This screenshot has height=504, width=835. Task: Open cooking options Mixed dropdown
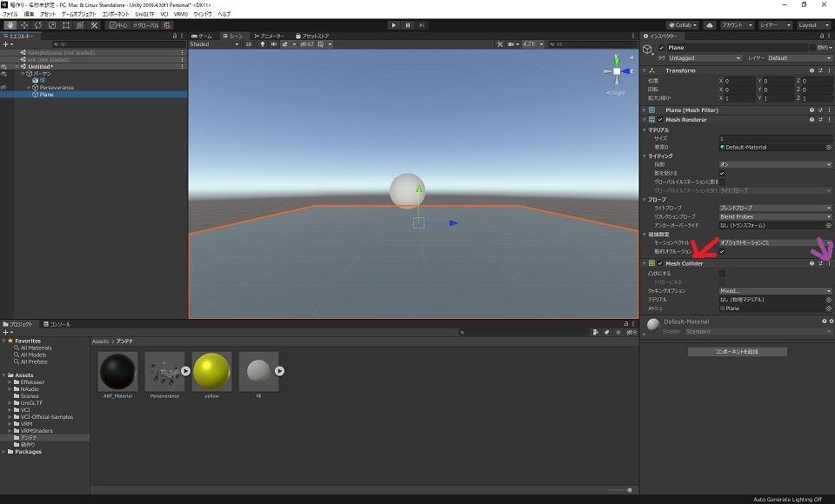775,290
